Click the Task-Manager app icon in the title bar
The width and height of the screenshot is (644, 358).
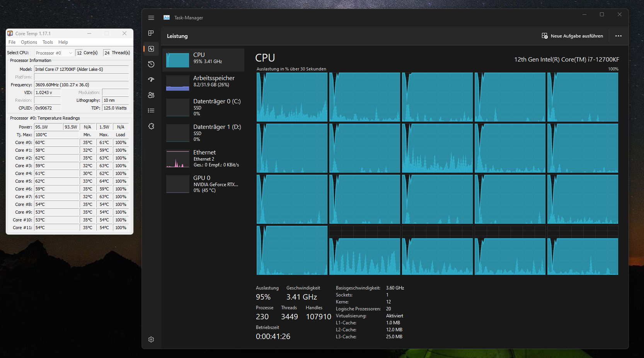click(x=167, y=18)
